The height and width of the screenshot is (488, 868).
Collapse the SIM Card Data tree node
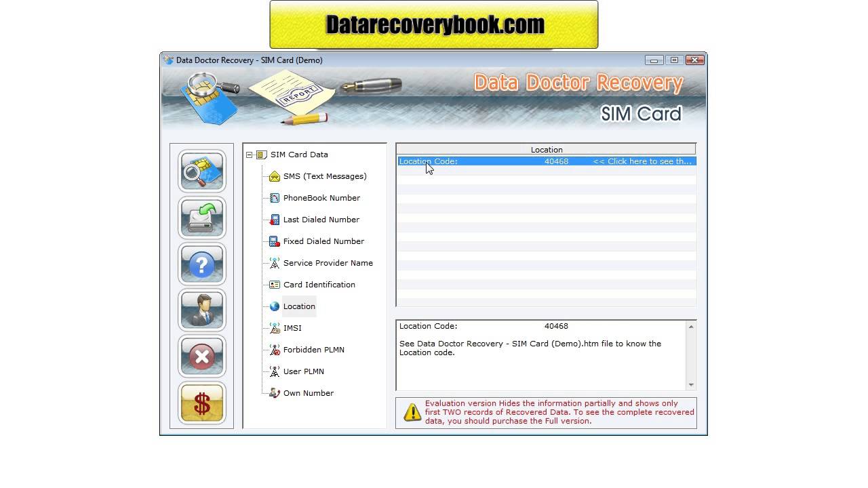pyautogui.click(x=250, y=155)
